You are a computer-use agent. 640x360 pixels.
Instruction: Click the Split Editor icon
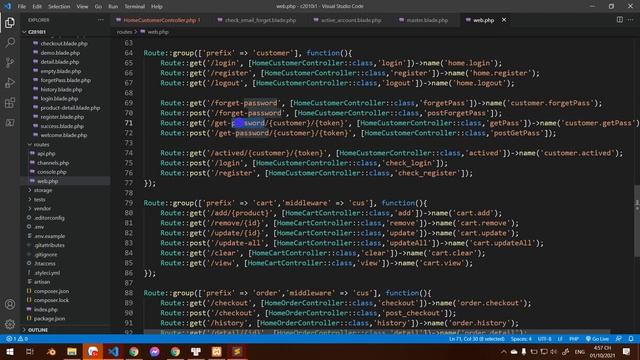click(620, 20)
